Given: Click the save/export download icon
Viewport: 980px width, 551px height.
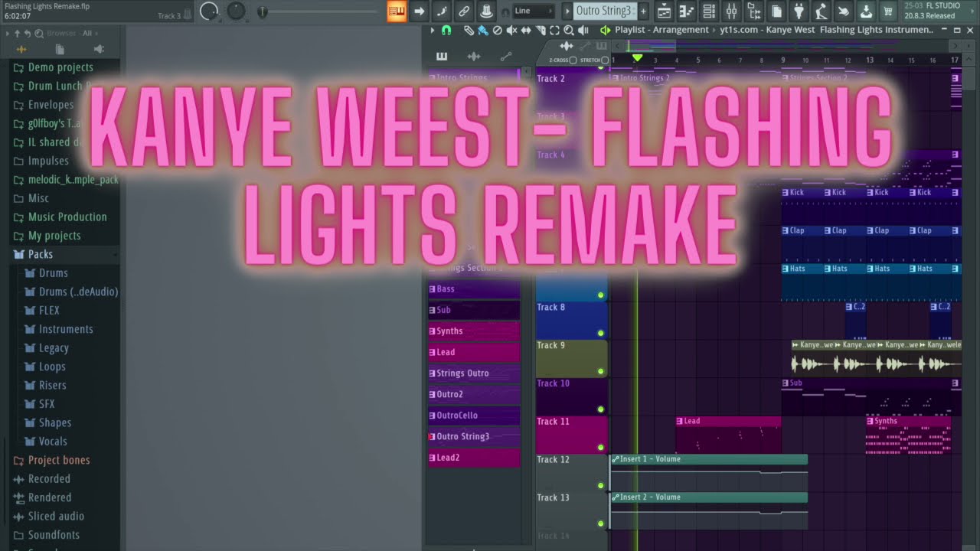Looking at the screenshot, I should pos(866,11).
